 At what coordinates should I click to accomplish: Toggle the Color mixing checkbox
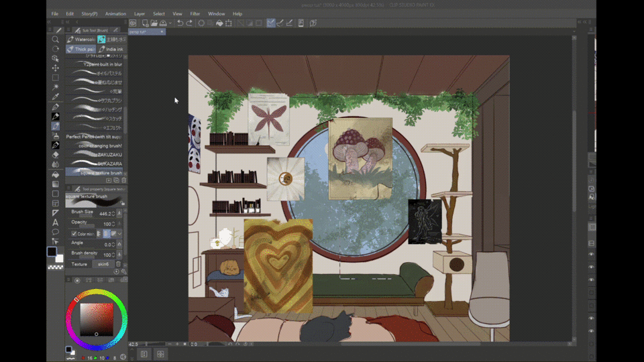(x=74, y=234)
